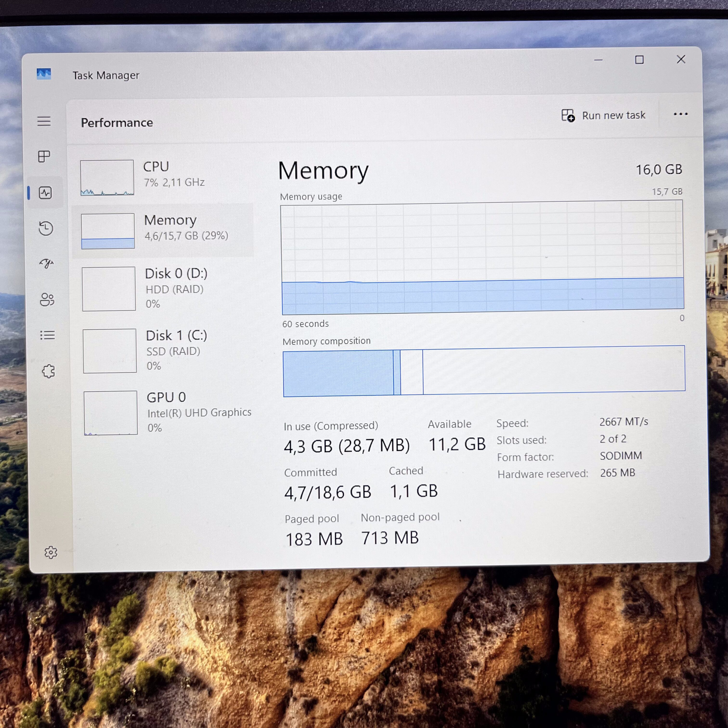This screenshot has width=728, height=728.
Task: Open the Startup apps icon
Action: pos(46,263)
